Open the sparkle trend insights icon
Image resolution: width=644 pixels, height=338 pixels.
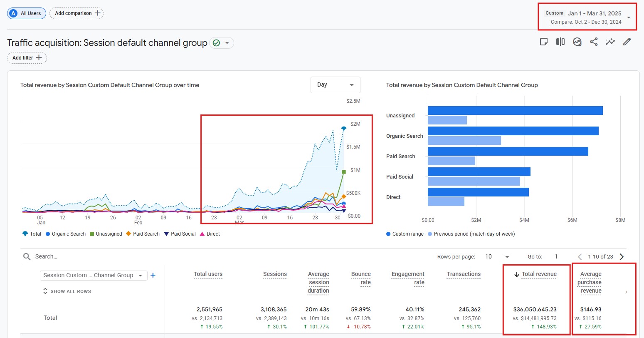point(610,42)
